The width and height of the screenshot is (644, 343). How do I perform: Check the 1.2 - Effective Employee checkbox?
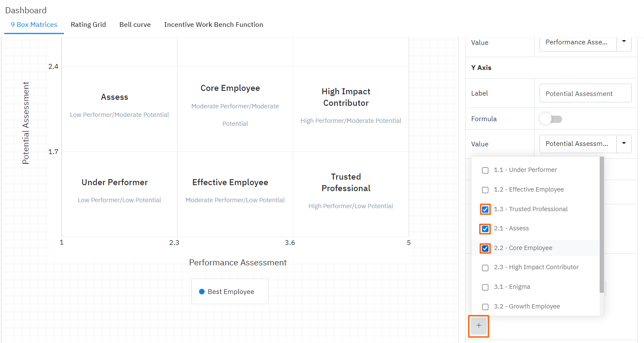[x=485, y=190]
